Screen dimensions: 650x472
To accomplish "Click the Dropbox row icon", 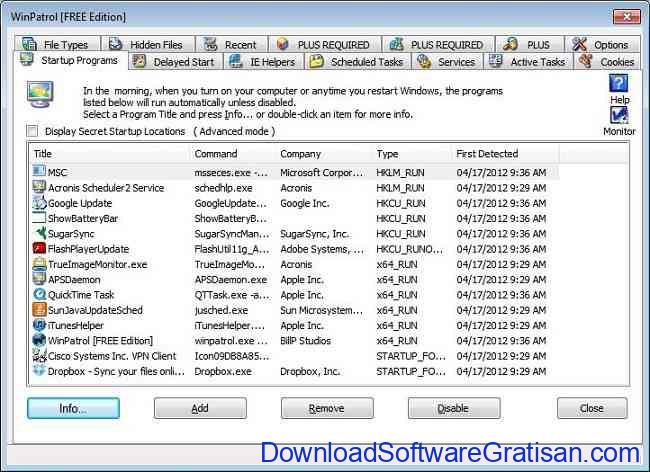I will coord(39,370).
